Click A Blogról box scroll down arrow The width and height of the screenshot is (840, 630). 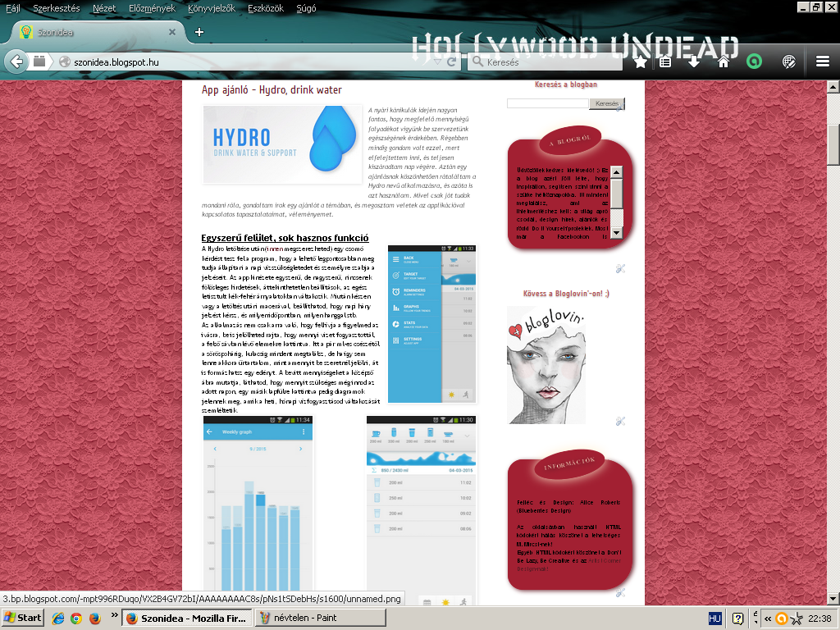click(x=617, y=233)
